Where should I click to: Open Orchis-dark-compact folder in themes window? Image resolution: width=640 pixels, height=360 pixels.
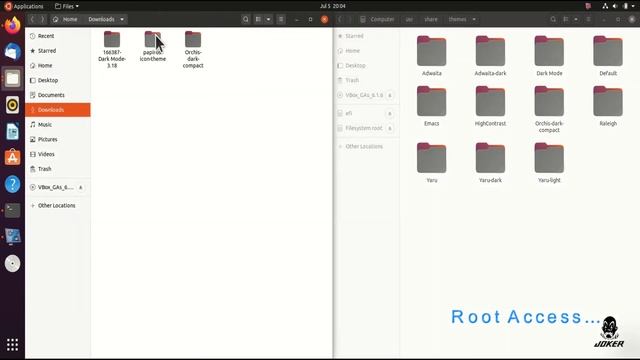[x=549, y=101]
